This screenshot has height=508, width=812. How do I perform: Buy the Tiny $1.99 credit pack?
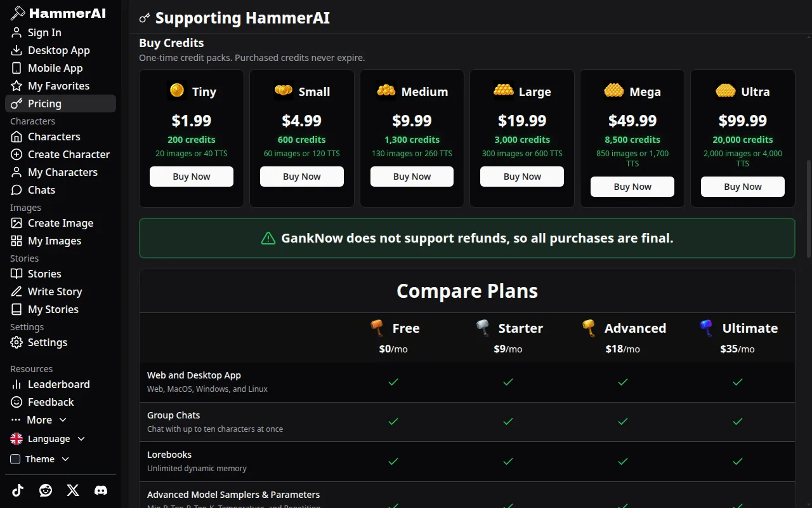tap(192, 177)
